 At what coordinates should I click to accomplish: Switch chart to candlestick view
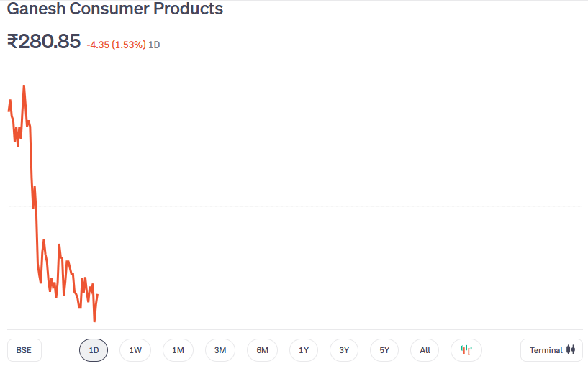[466, 350]
